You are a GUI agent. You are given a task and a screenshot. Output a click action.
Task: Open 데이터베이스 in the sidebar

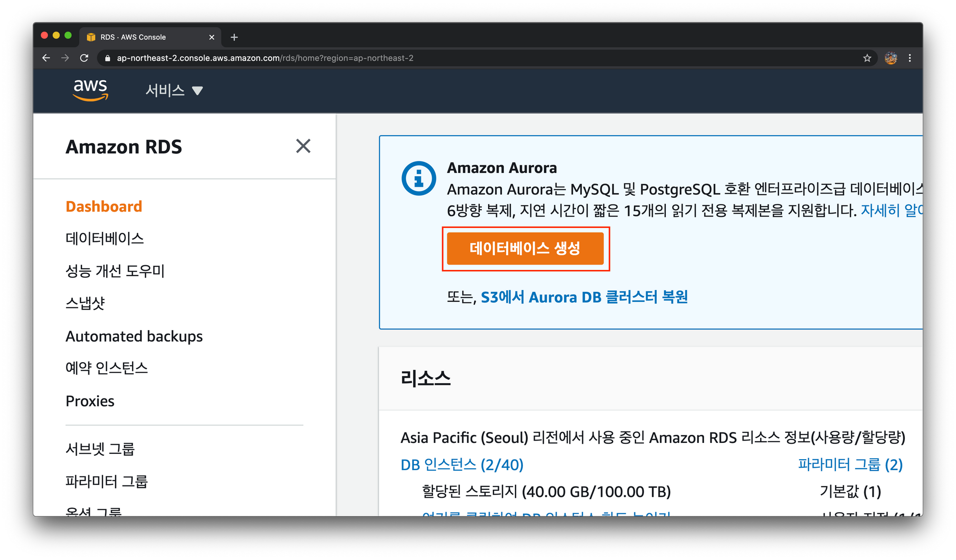(105, 238)
